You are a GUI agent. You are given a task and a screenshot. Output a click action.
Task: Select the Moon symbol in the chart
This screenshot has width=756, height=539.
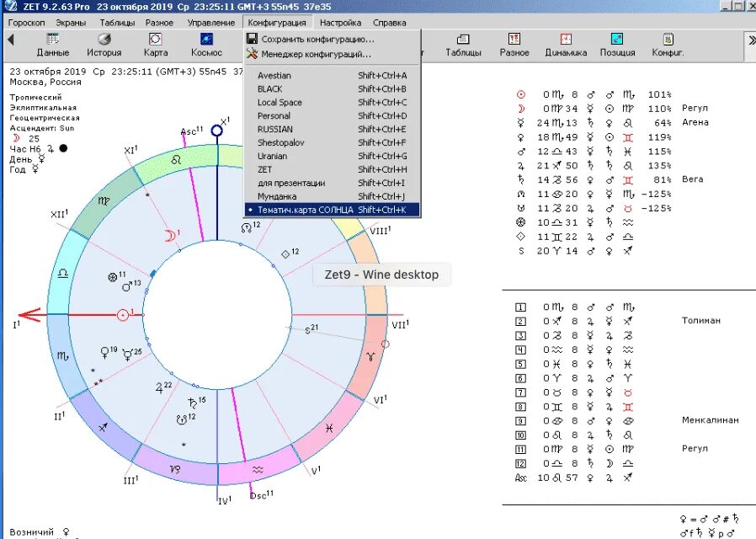170,237
